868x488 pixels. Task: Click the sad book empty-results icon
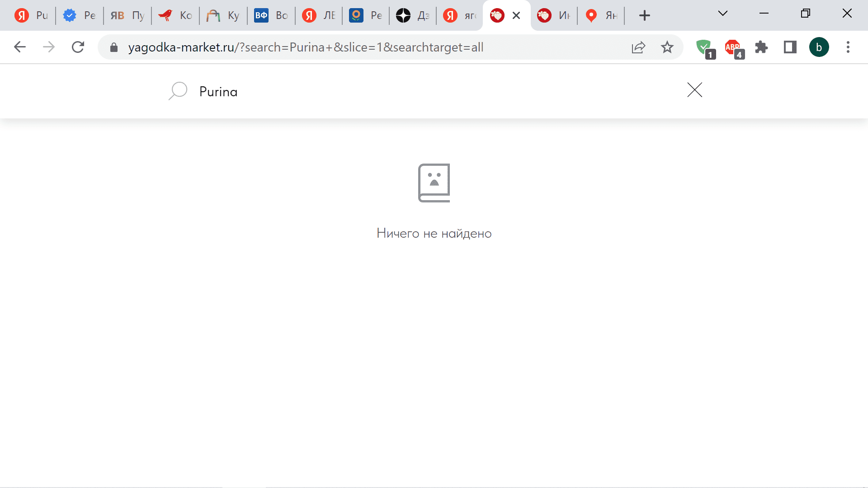coord(434,183)
